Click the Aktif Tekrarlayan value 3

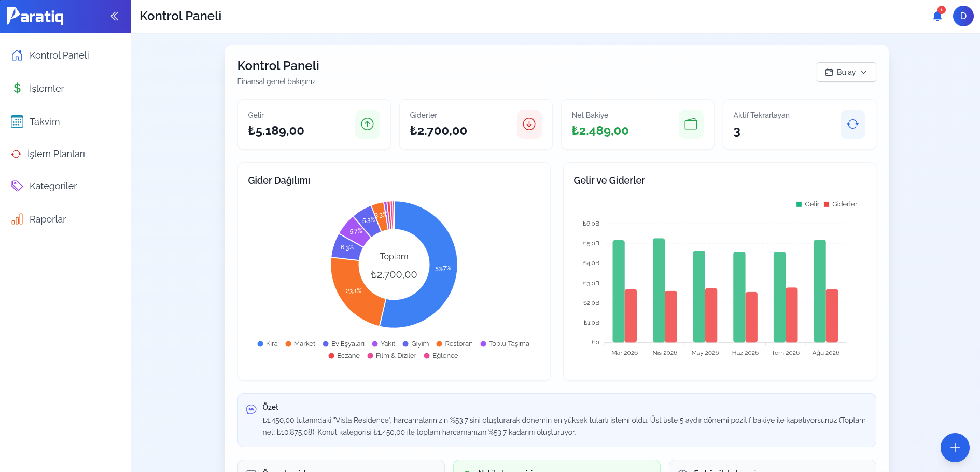pos(737,132)
